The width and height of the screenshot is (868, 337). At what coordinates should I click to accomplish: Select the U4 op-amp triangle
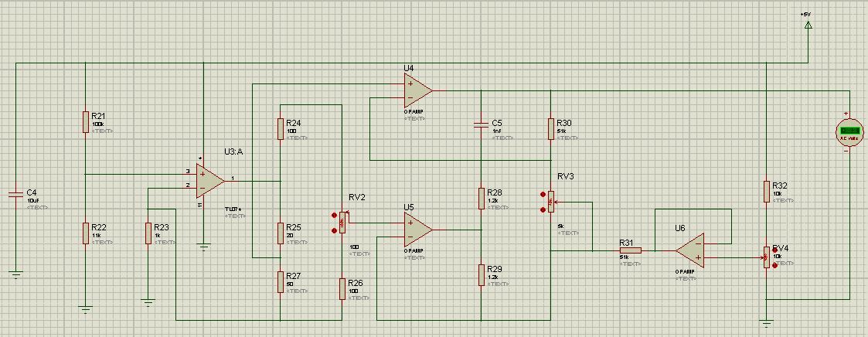(419, 90)
